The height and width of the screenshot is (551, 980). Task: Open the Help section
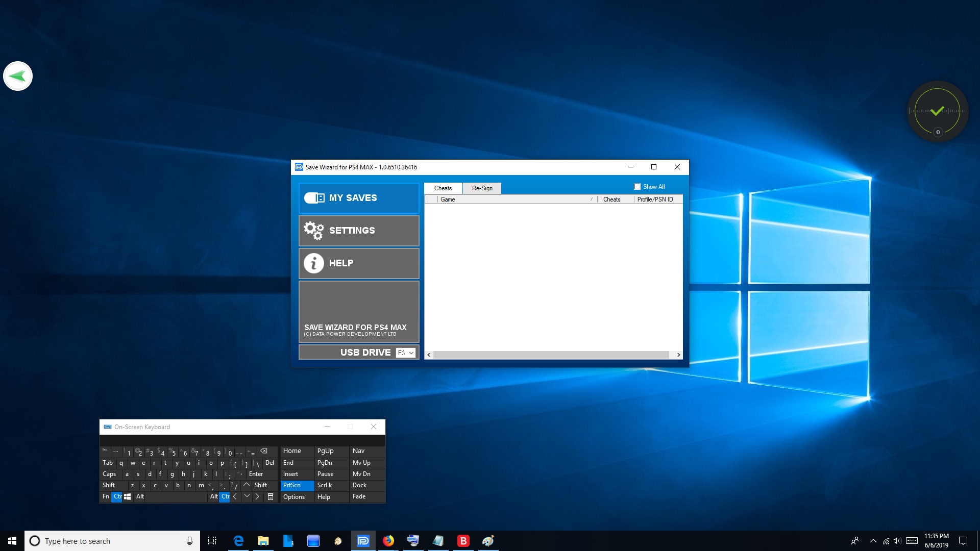pyautogui.click(x=359, y=263)
